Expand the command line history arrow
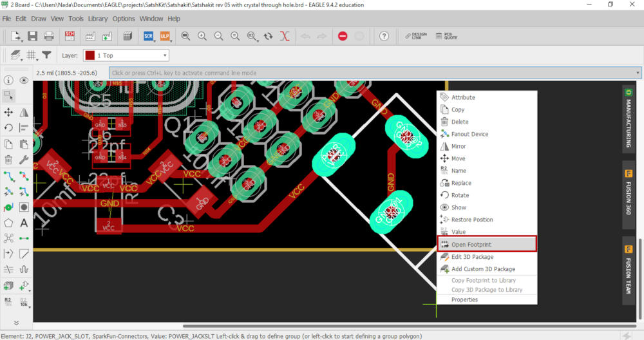 pyautogui.click(x=638, y=73)
